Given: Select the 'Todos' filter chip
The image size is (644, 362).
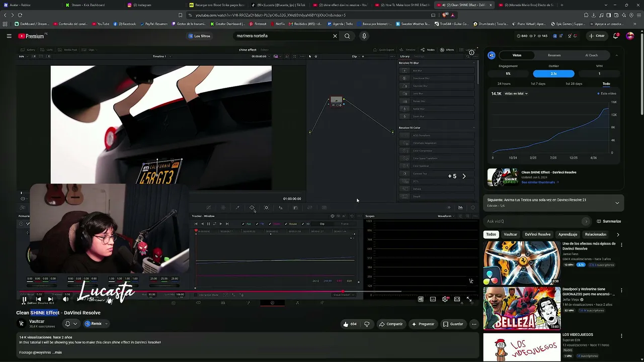Looking at the screenshot, I should (x=491, y=234).
